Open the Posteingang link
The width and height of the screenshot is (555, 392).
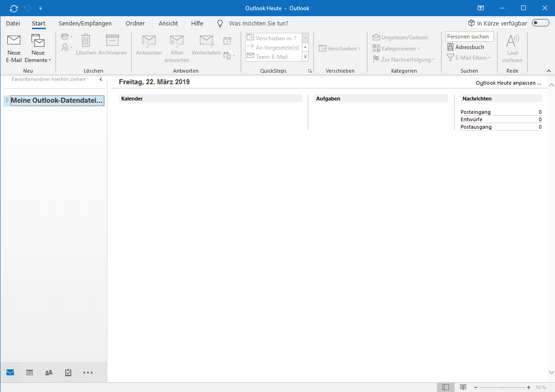(x=475, y=112)
